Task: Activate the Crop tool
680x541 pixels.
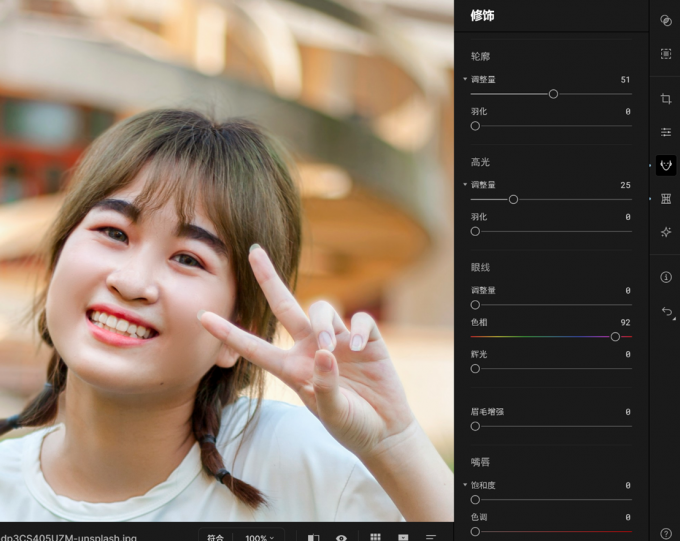Action: [x=666, y=99]
